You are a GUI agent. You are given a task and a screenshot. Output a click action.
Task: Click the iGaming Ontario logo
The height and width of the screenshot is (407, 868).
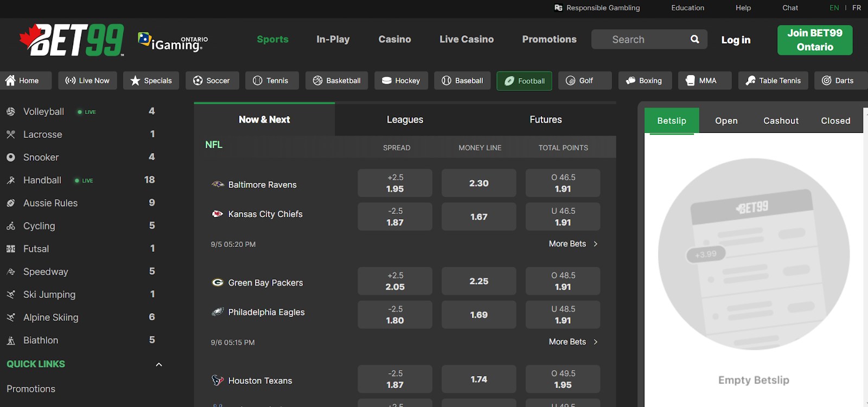coord(173,41)
